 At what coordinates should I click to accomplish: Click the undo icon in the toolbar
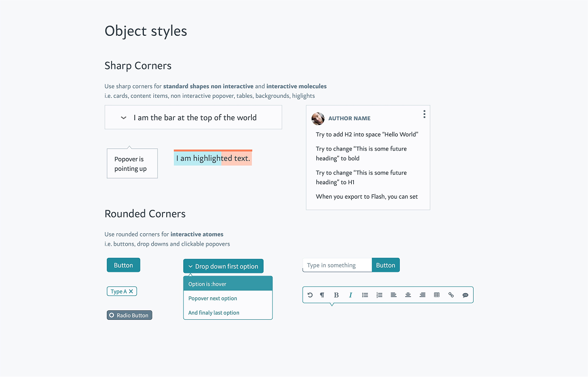(310, 295)
